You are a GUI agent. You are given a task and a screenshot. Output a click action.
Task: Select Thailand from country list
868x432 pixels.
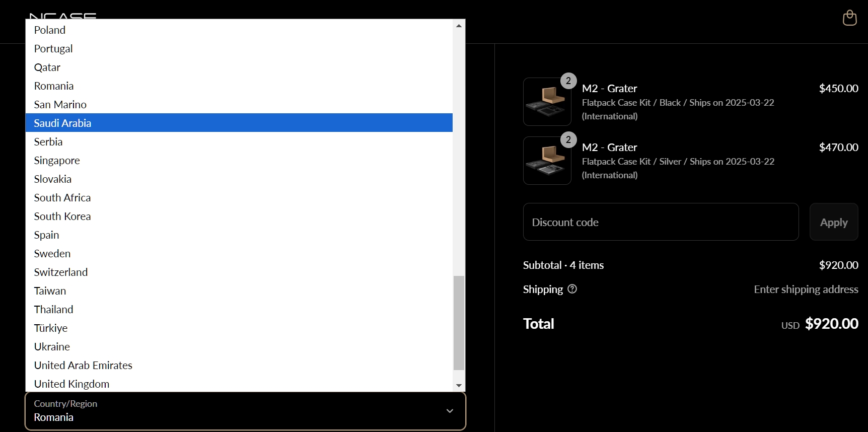(239, 309)
